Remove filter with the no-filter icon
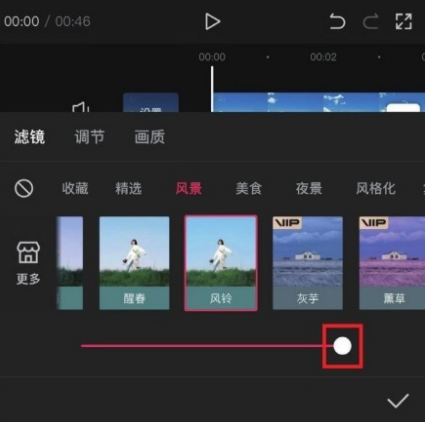The height and width of the screenshot is (422, 425). (x=24, y=188)
